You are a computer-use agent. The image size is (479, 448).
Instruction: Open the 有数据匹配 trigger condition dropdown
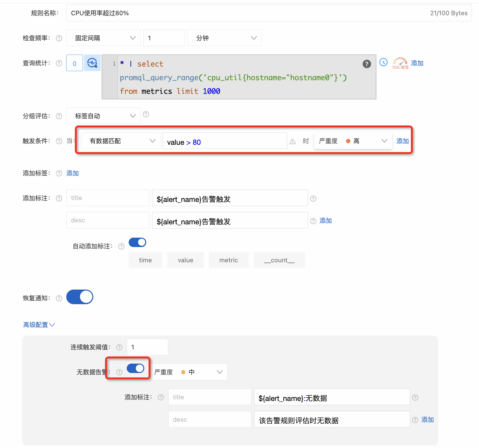tap(121, 141)
